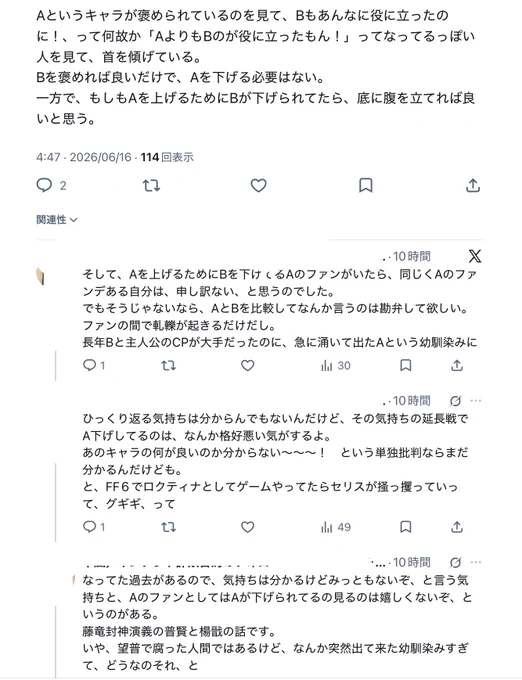View analytics showing 30 on first reply
The height and width of the screenshot is (680, 522).
click(336, 366)
